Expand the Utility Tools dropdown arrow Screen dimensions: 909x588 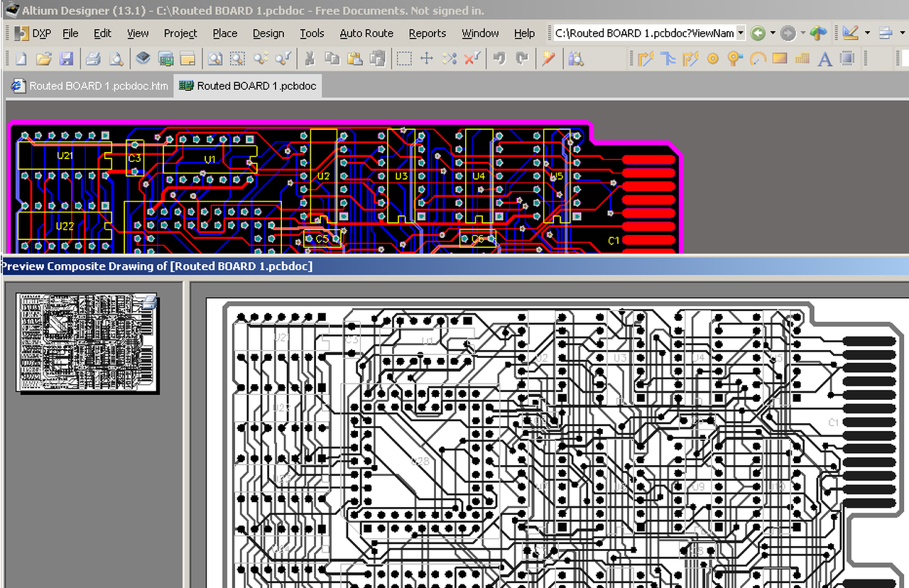[x=867, y=33]
